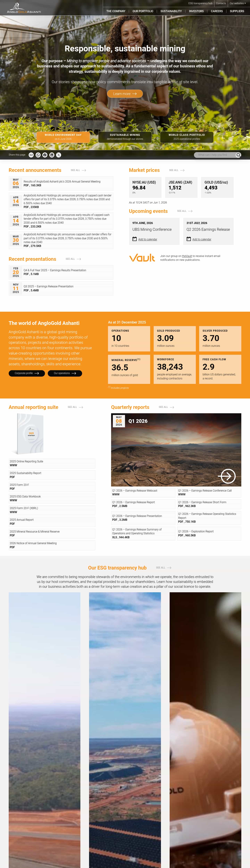250x868 pixels.
Task: Select World Environment Day banner tab
Action: (x=63, y=137)
